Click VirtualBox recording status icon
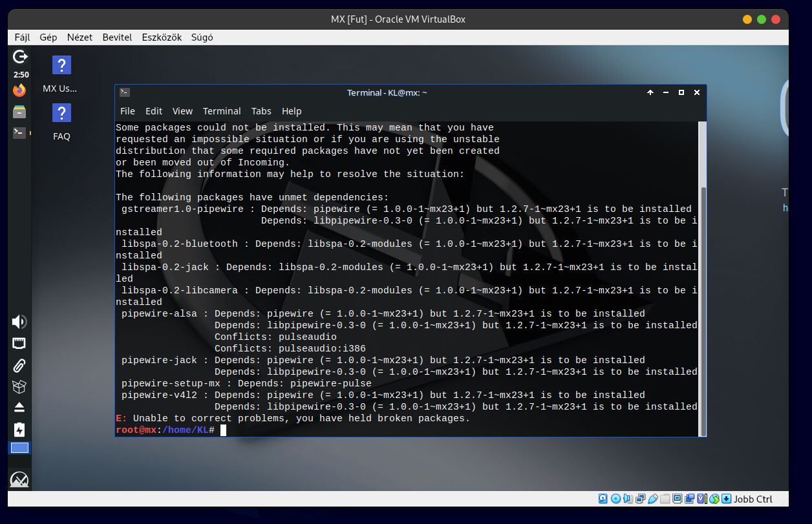This screenshot has width=812, height=524. pyautogui.click(x=689, y=499)
